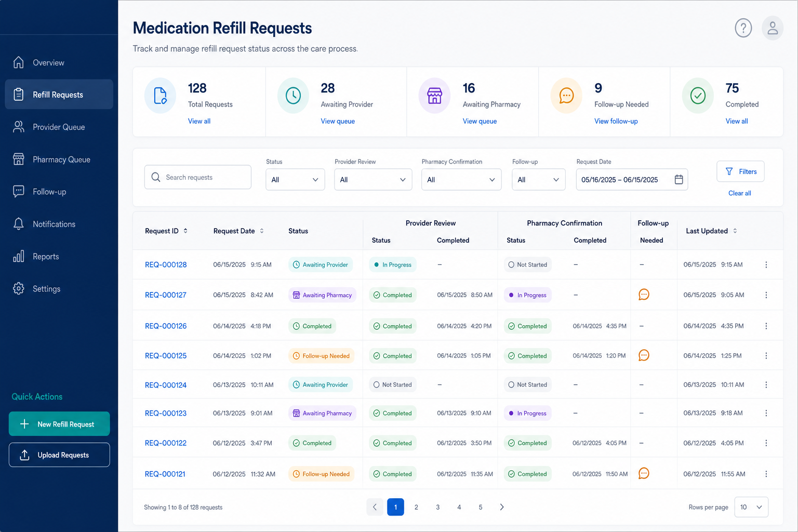The height and width of the screenshot is (532, 798).
Task: Open the REQ-000123 request link
Action: pos(166,414)
